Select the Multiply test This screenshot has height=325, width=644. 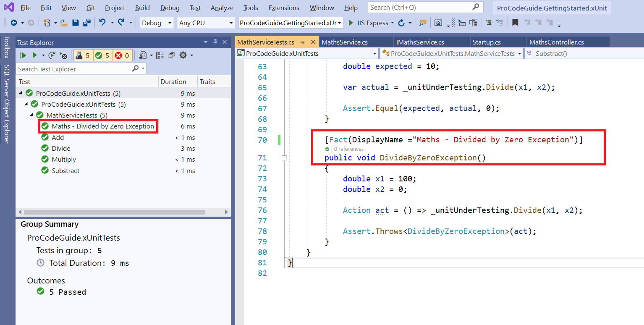[64, 160]
